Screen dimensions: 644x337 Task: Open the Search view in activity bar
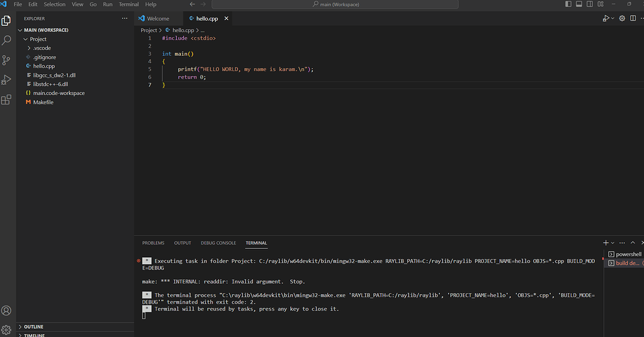(x=7, y=40)
